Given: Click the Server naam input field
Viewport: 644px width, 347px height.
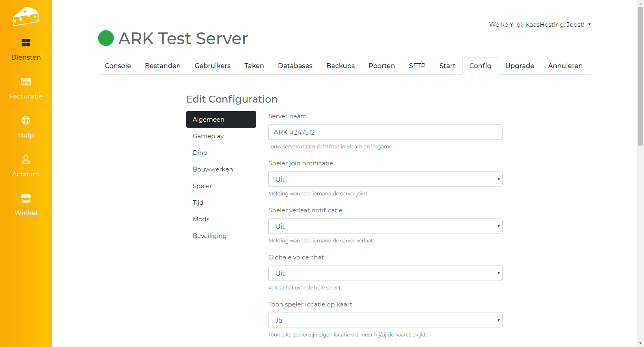Looking at the screenshot, I should 385,132.
